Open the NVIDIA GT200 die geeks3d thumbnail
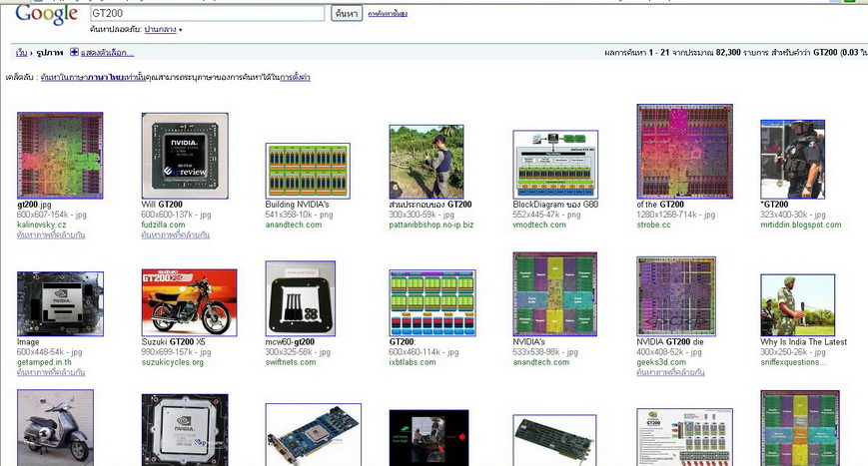The height and width of the screenshot is (466, 868). [676, 296]
